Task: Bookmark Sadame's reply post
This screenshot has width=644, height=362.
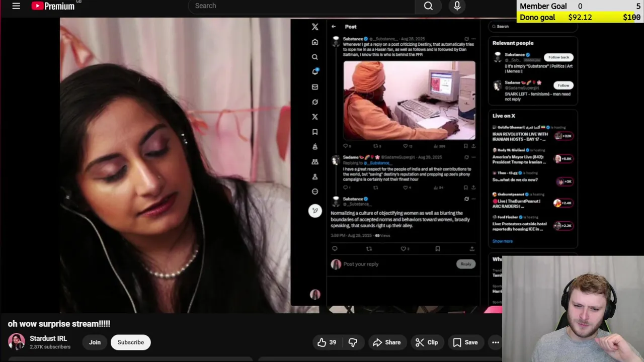Action: coord(465,188)
